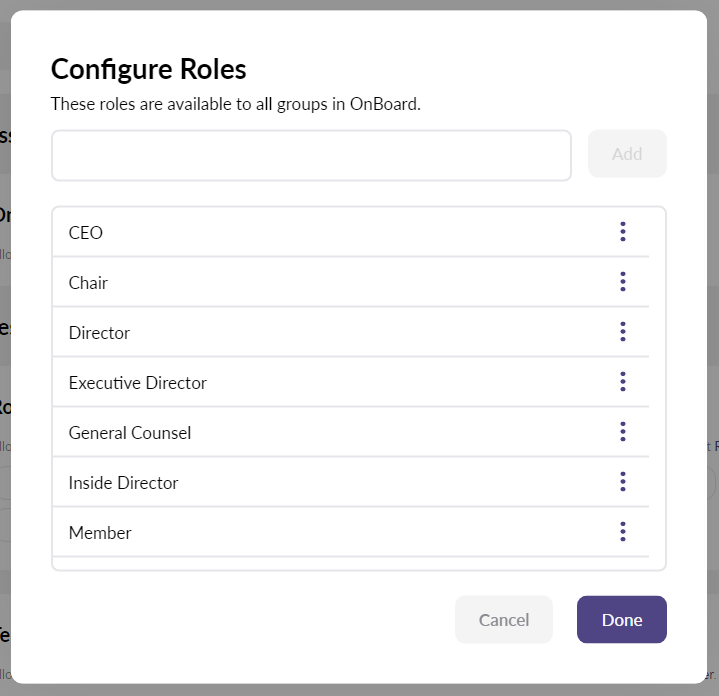The width and height of the screenshot is (719, 696).
Task: Click the Configure Roles dialog heading
Action: click(149, 69)
